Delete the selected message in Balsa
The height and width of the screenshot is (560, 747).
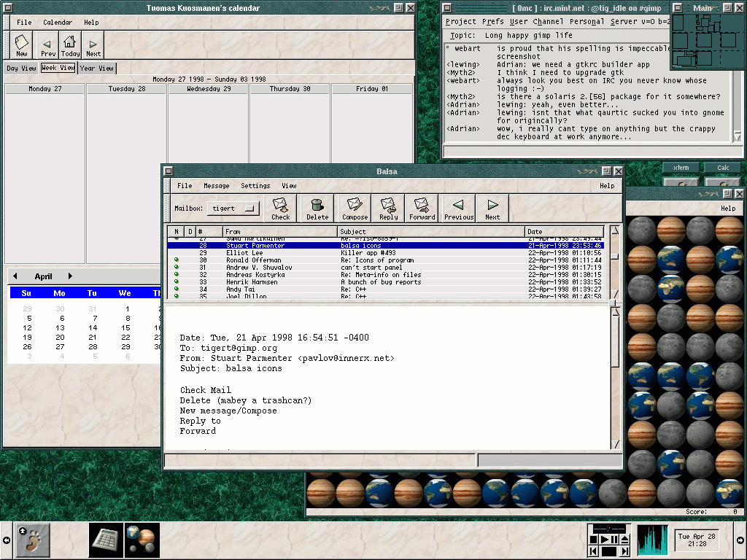pyautogui.click(x=317, y=208)
